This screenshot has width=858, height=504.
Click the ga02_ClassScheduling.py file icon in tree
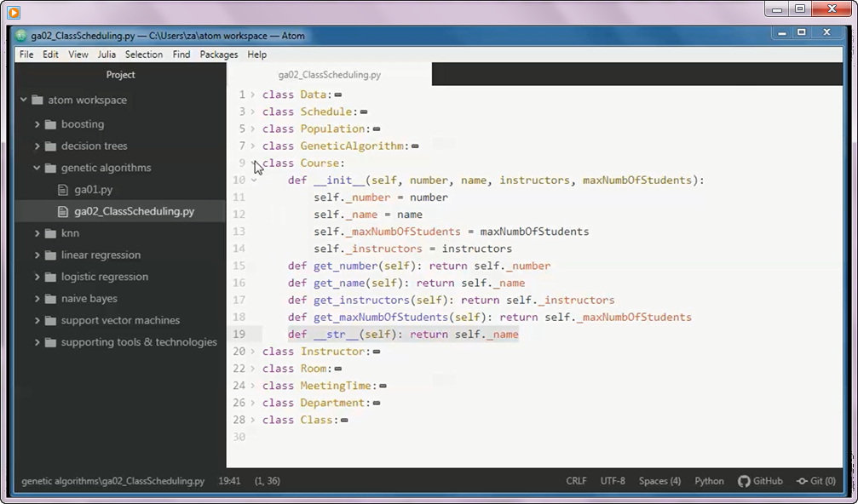[63, 211]
